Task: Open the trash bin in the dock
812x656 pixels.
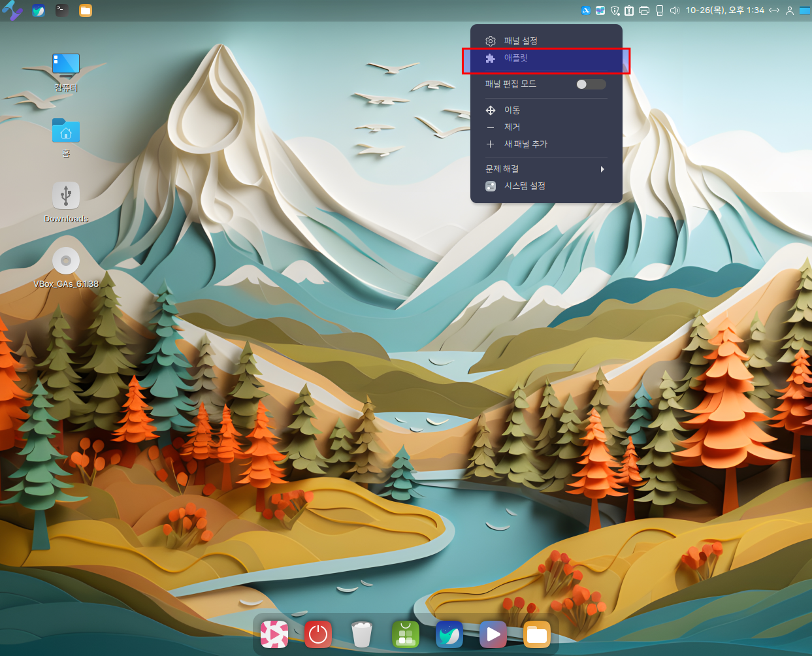Action: pos(361,634)
